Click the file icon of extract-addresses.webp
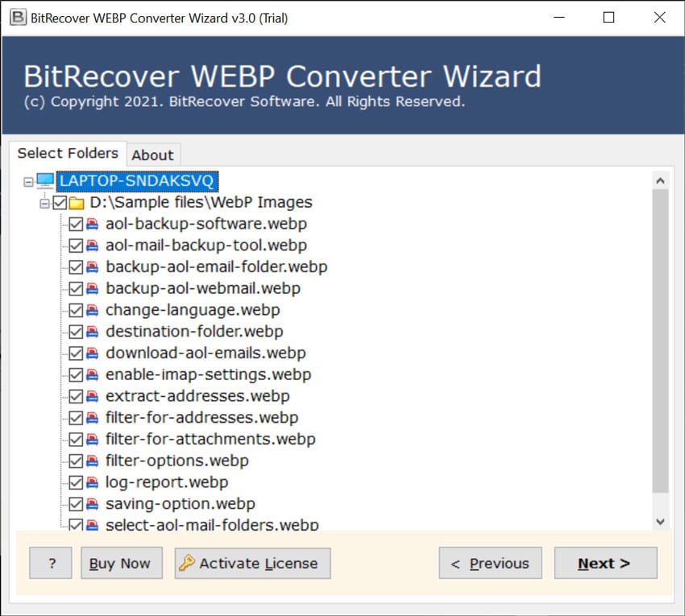This screenshot has height=616, width=685. tap(93, 396)
